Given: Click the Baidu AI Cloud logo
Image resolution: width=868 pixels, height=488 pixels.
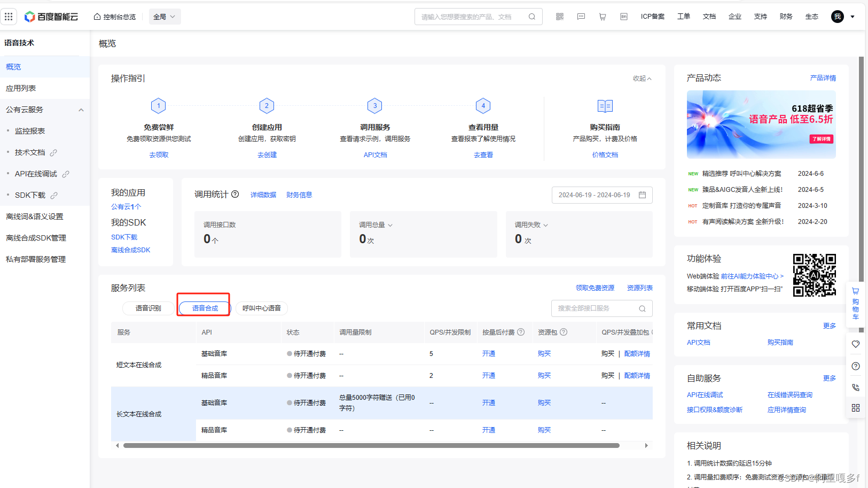Looking at the screenshot, I should pyautogui.click(x=51, y=17).
